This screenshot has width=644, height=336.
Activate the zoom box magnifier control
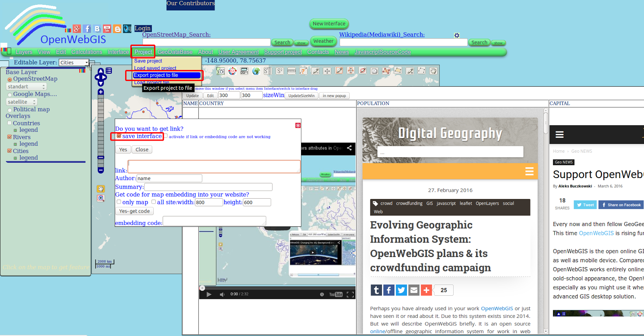pyautogui.click(x=101, y=198)
